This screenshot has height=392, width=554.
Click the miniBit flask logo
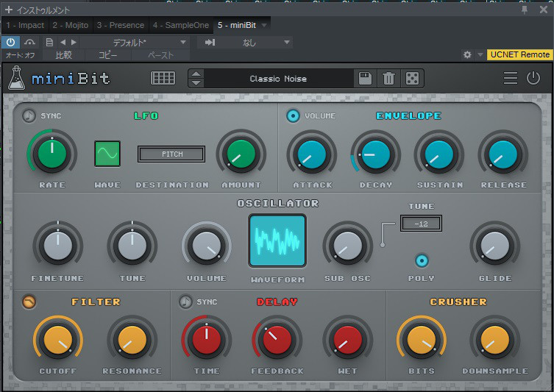click(17, 78)
